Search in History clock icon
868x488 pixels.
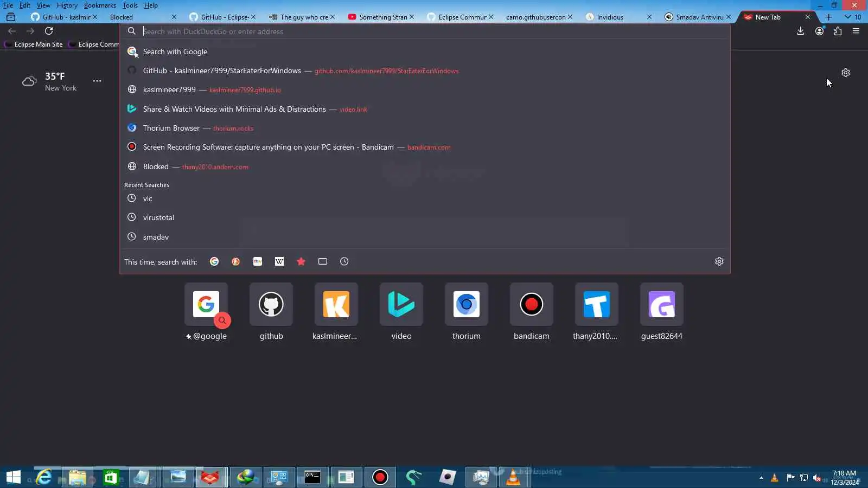click(x=344, y=261)
